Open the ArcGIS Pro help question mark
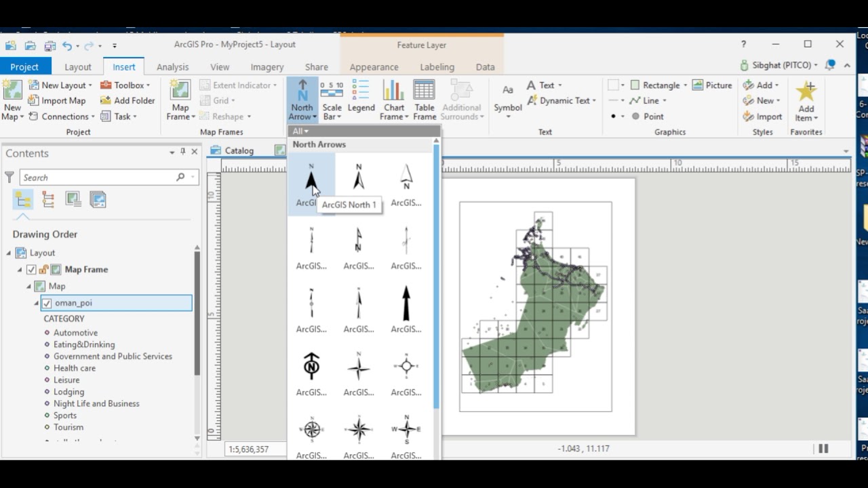This screenshot has width=868, height=488. tap(743, 44)
